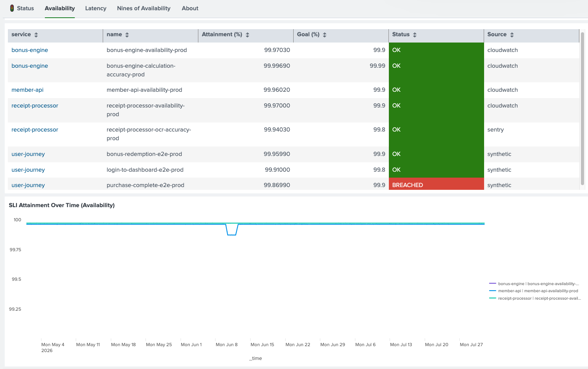This screenshot has height=369, width=588.
Task: Click receipt-processor legend entry in chart
Action: pos(535,299)
